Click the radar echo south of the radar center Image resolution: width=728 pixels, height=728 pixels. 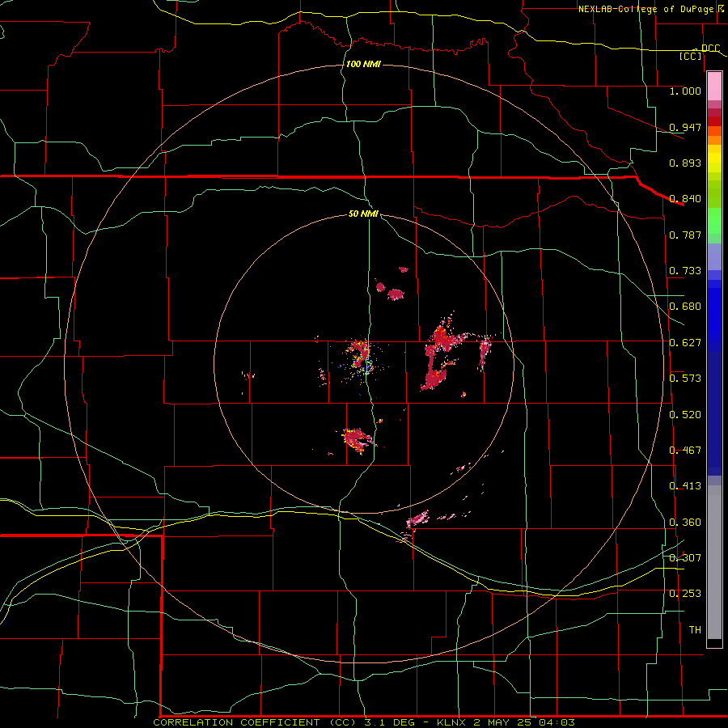[x=358, y=439]
